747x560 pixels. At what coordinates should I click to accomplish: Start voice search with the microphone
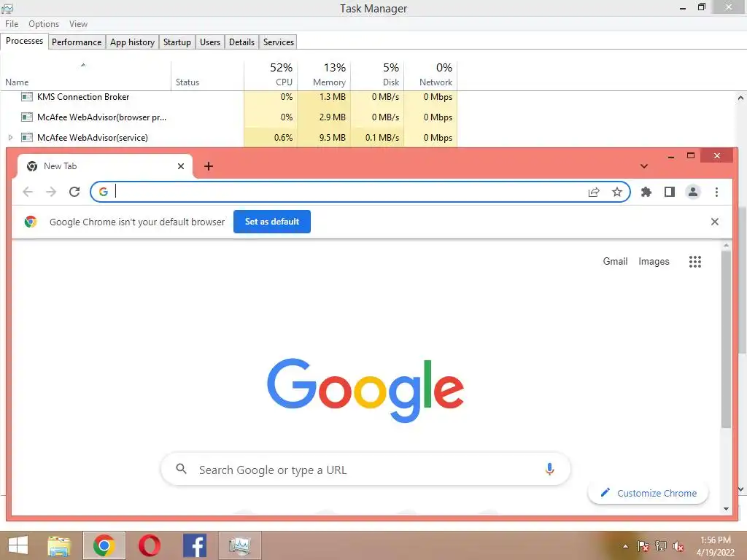549,469
